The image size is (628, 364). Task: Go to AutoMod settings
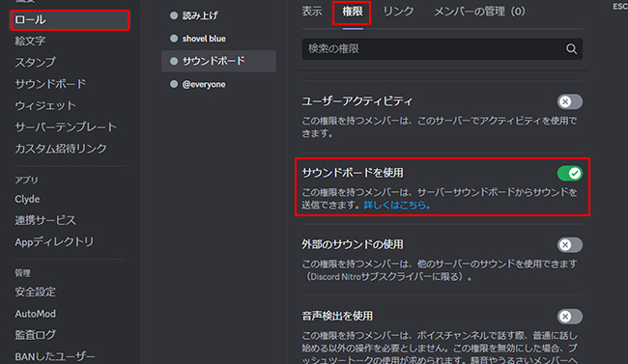tap(35, 314)
